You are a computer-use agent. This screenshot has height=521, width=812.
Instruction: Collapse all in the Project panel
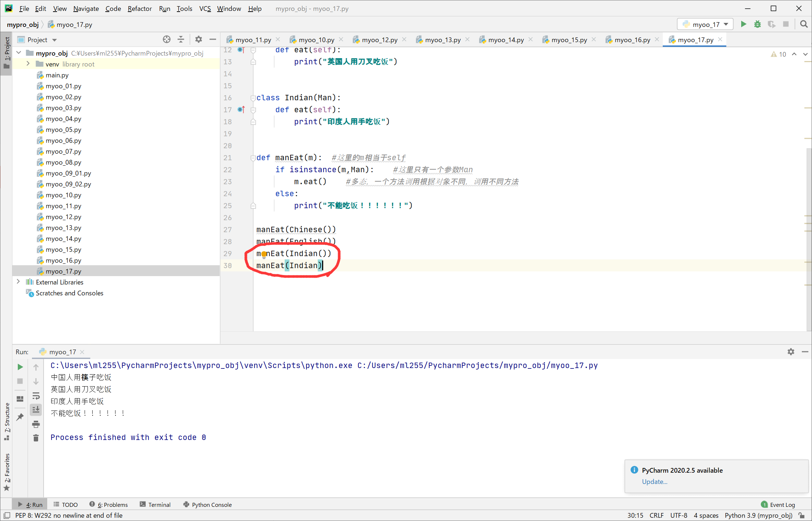[x=181, y=40]
